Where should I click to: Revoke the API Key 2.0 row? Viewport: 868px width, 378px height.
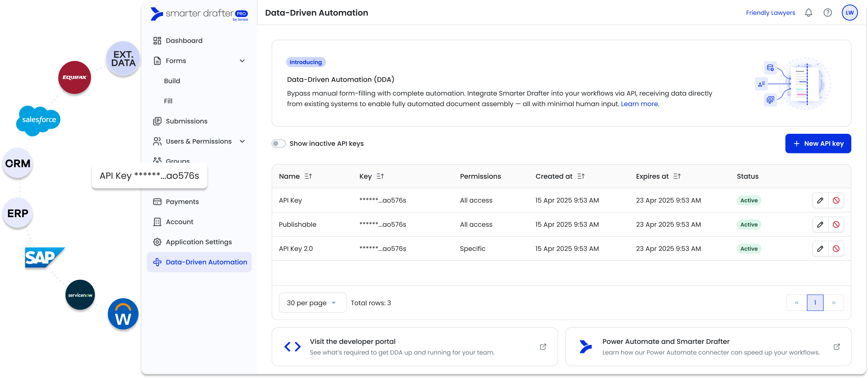(x=836, y=249)
